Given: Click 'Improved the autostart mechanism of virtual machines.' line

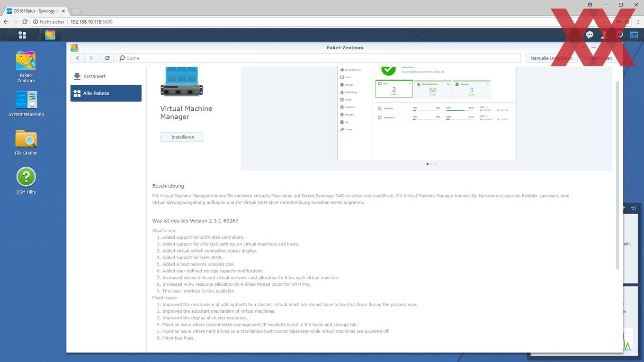Looking at the screenshot, I should coord(218,311).
